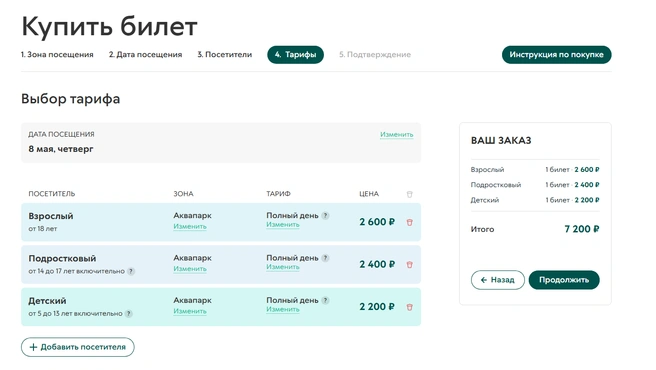Click the Взрослый visitor name

coord(51,216)
